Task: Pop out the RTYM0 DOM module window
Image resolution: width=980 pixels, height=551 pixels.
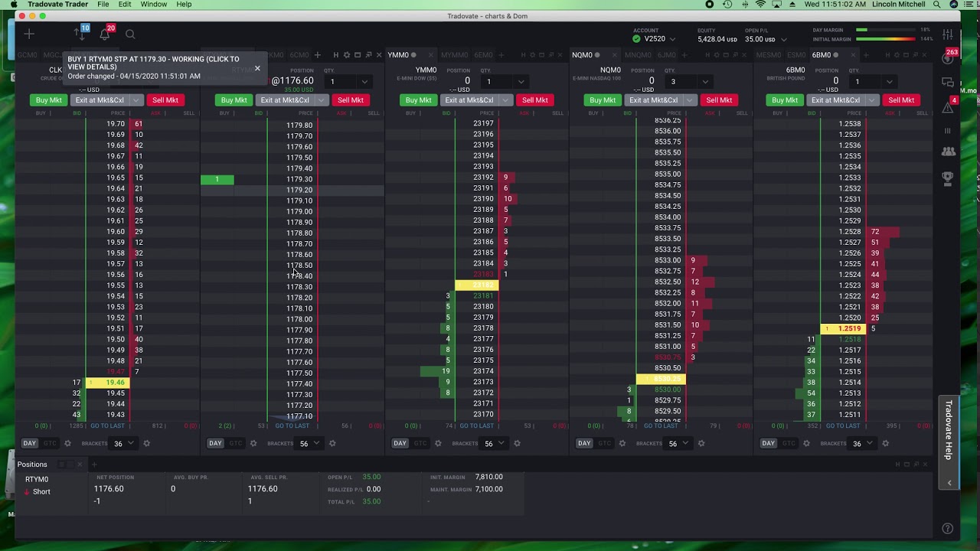Action: 368,55
